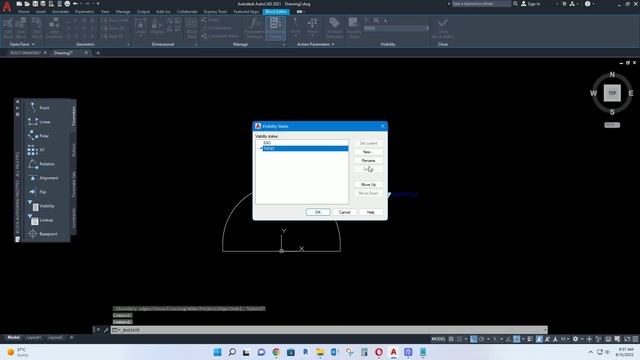This screenshot has width=640, height=360.
Task: Toggle the highlighted object snap status button
Action: tap(517, 339)
